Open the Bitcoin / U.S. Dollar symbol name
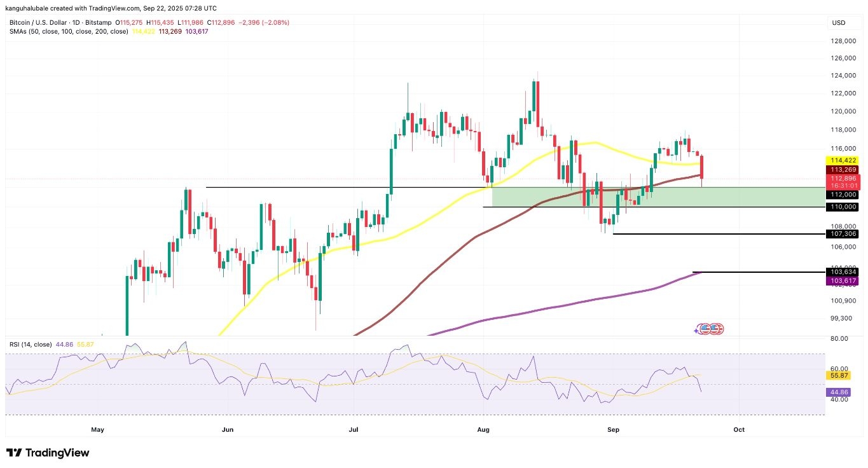This screenshot has height=468, width=868. click(x=38, y=22)
